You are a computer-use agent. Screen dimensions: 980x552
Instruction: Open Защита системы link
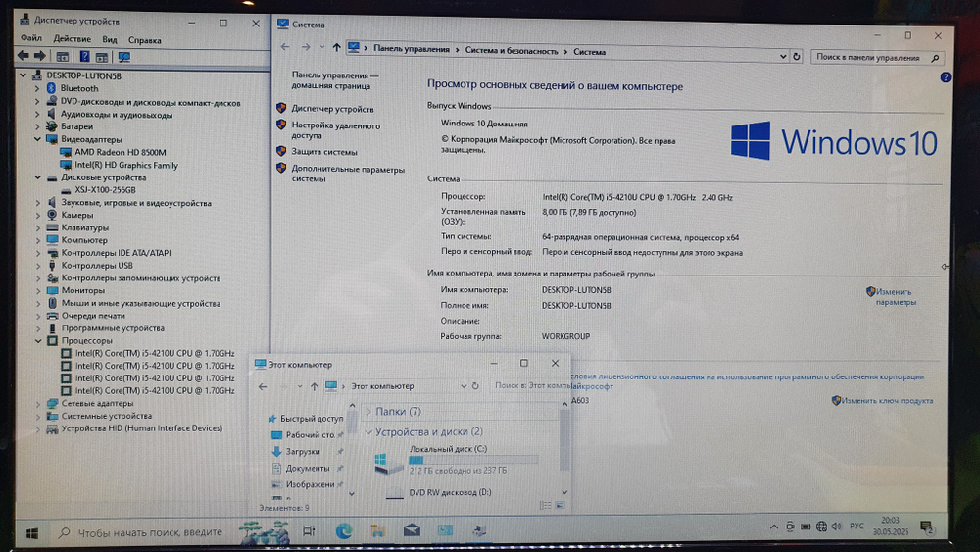click(x=324, y=152)
